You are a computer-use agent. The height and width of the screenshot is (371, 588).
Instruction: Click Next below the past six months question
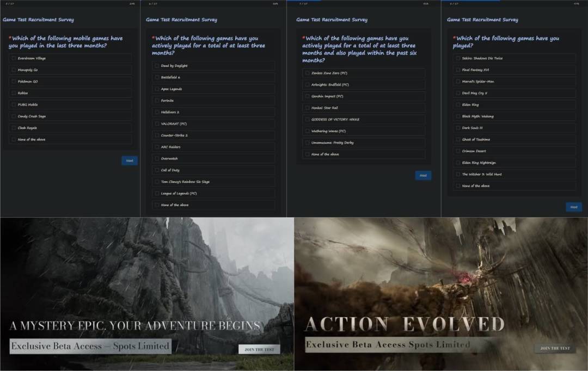423,176
